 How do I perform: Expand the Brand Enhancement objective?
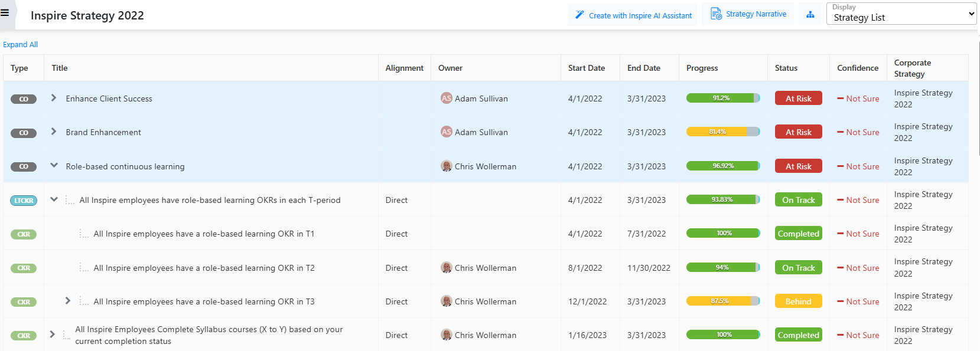[54, 132]
